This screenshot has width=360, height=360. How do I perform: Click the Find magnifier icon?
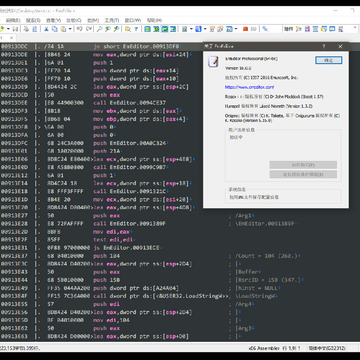(99, 29)
